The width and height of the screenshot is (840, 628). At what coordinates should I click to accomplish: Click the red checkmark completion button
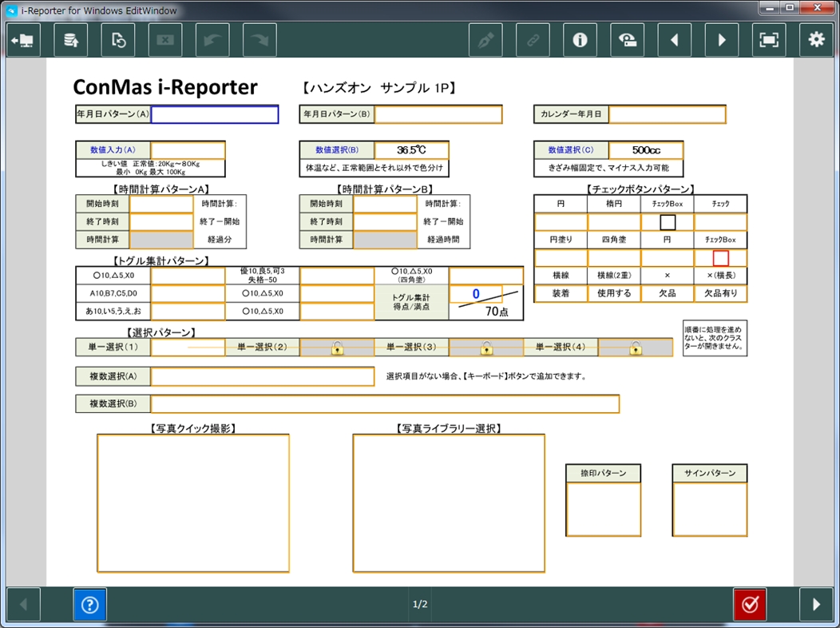pos(750,605)
